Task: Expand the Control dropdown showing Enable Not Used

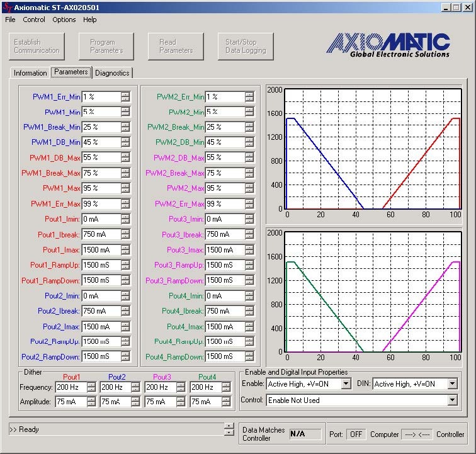Action: 453,400
